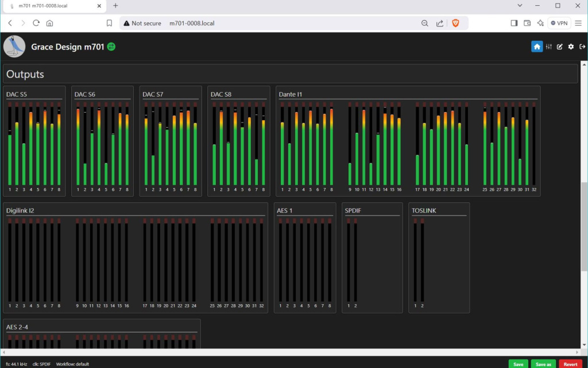The image size is (588, 368).
Task: Select the edit (pencil) icon
Action: 559,46
